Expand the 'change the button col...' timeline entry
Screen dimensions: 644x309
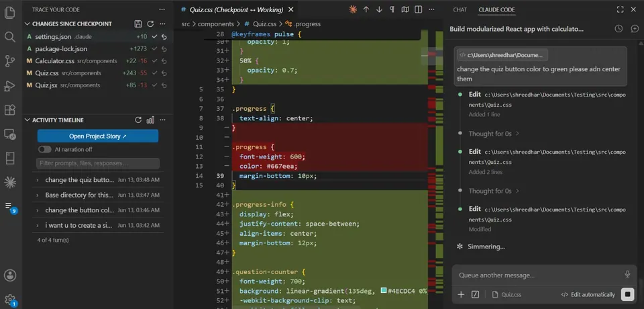pyautogui.click(x=38, y=210)
